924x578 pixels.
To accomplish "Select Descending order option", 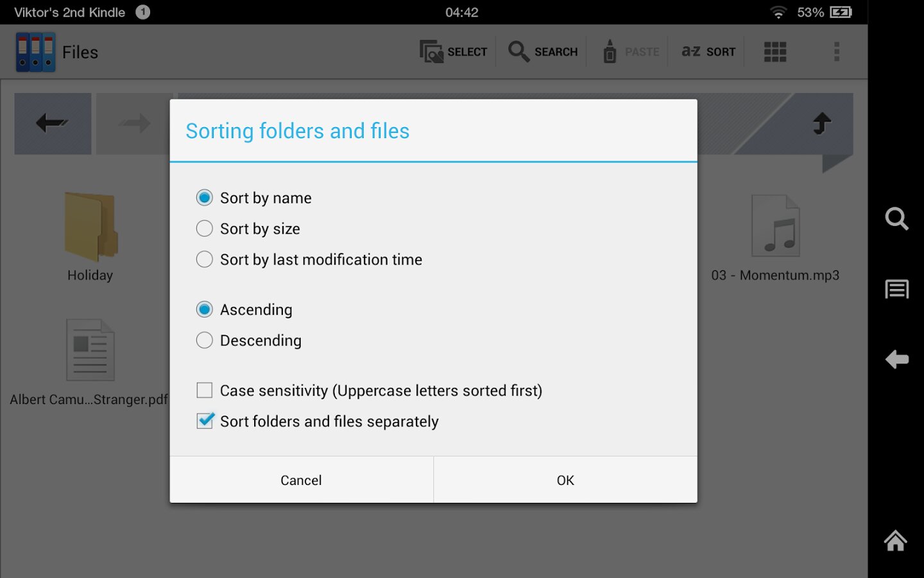I will [205, 340].
